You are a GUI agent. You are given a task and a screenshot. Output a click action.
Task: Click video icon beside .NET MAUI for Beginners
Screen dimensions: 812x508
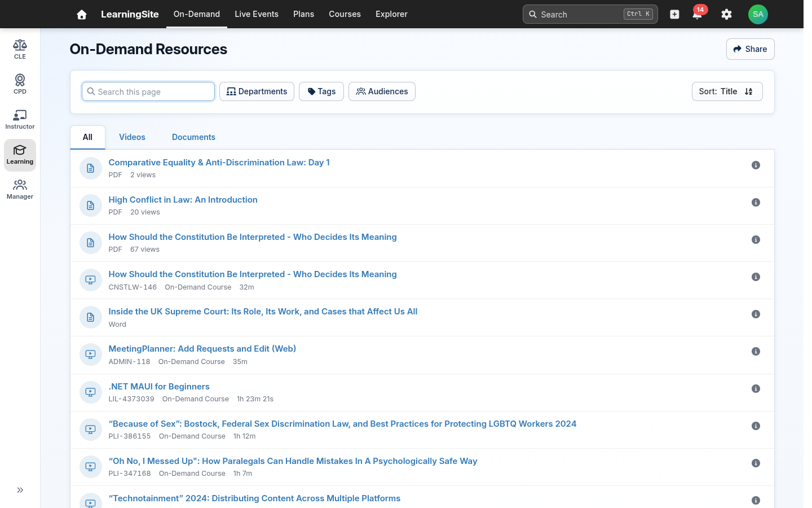[90, 392]
